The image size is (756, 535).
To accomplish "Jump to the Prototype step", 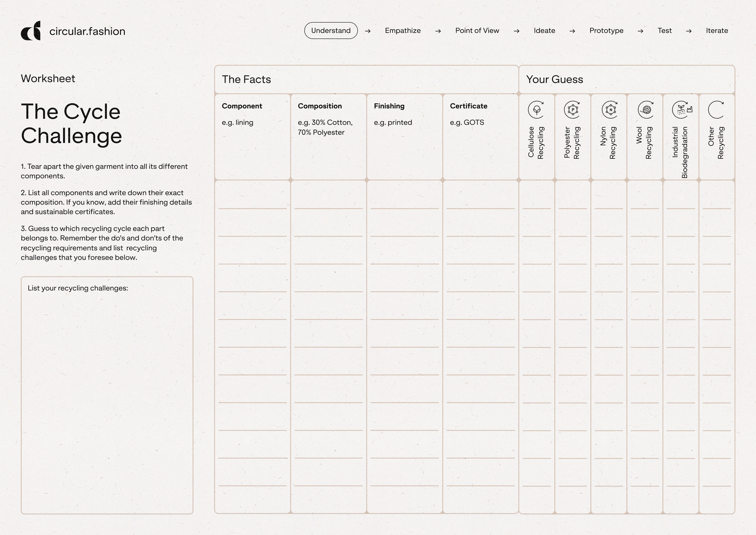I will [x=606, y=31].
